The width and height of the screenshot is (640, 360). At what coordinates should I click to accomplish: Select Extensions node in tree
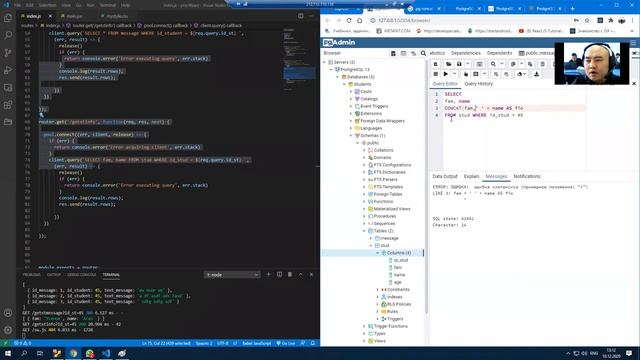(371, 113)
